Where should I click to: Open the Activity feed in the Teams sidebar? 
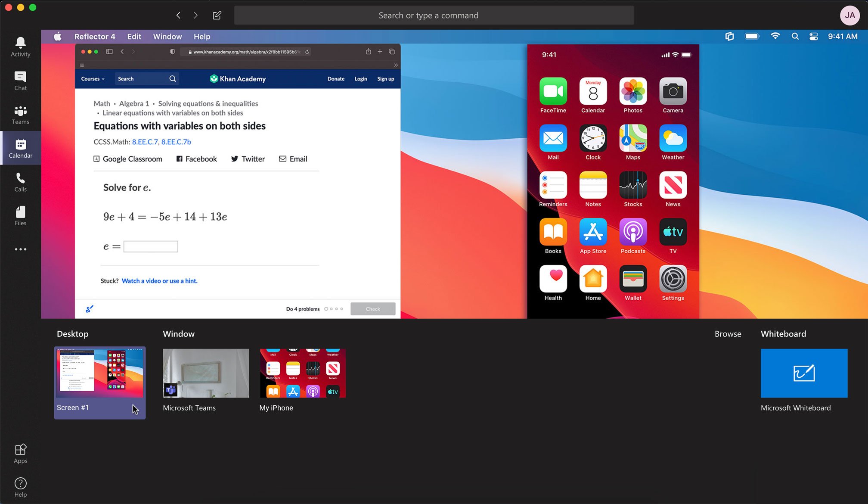tap(20, 46)
